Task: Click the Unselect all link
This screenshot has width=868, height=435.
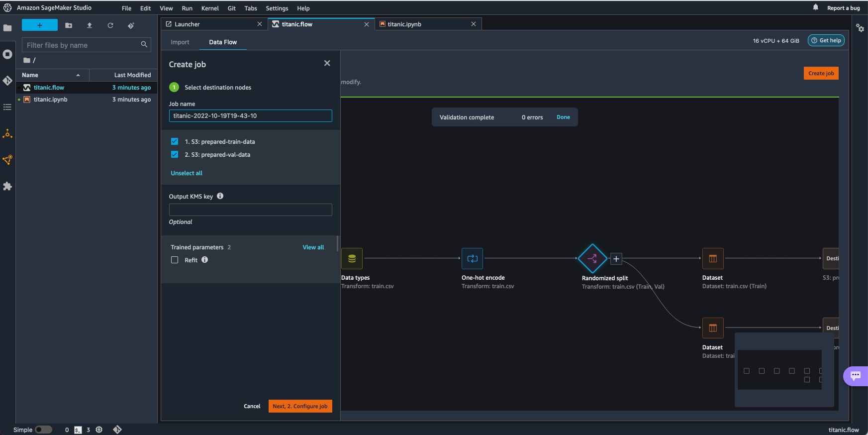Action: (x=187, y=173)
